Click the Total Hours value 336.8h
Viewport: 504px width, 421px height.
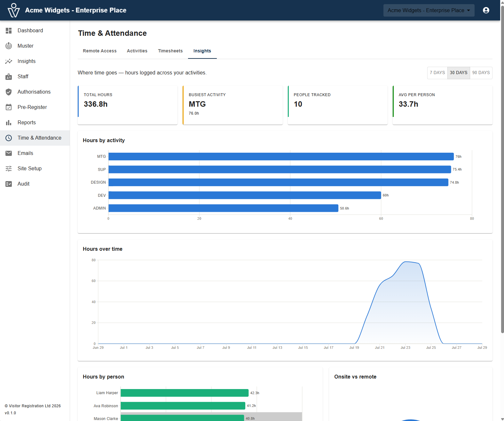tap(96, 104)
